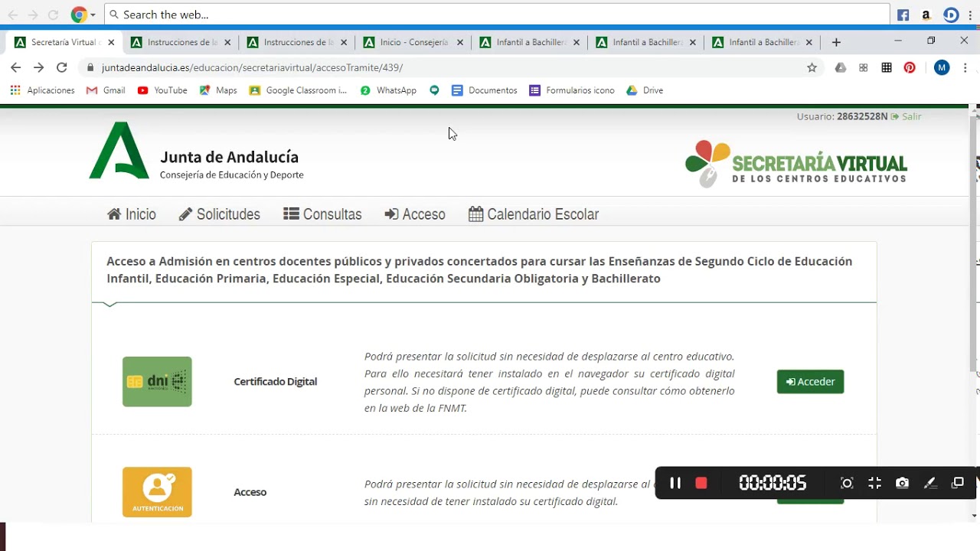Image resolution: width=980 pixels, height=551 pixels.
Task: Stop recording with red square button
Action: [701, 483]
